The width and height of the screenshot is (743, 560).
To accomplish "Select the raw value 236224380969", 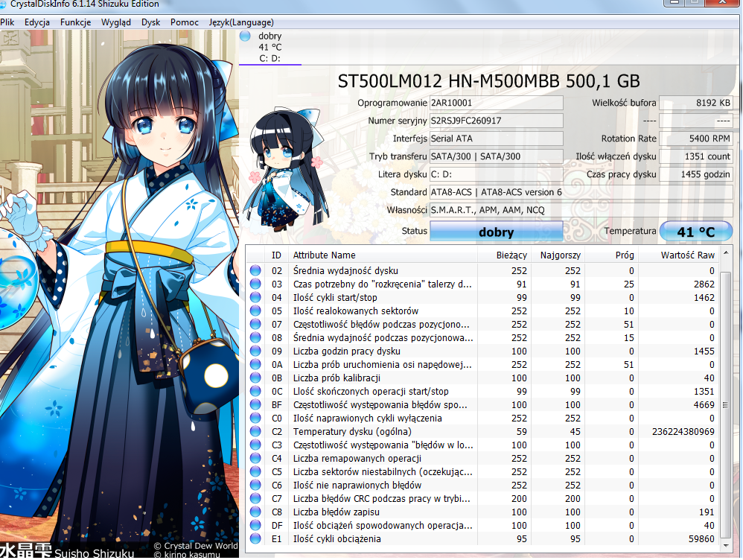I will tap(683, 431).
